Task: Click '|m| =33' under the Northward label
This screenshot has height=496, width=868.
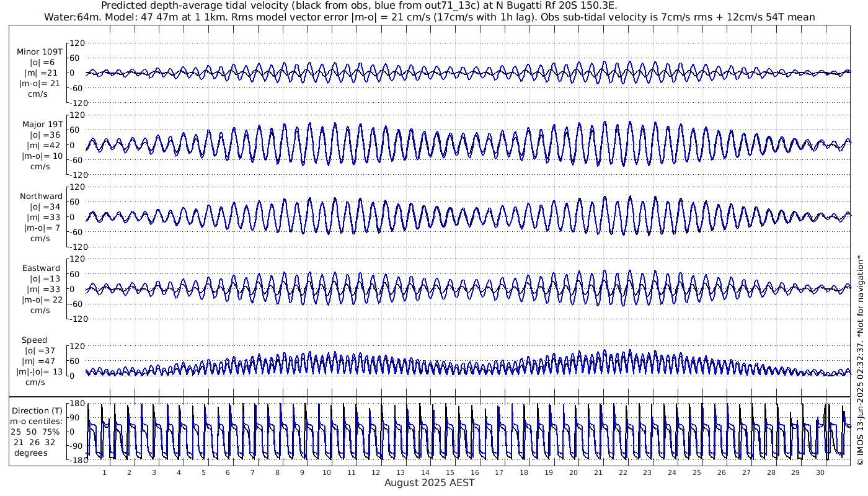Action: coord(42,217)
